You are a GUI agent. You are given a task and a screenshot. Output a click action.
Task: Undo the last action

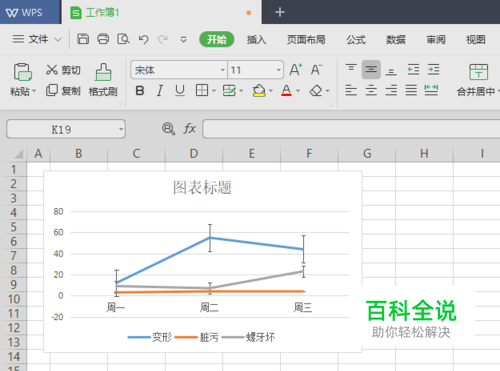tap(143, 39)
